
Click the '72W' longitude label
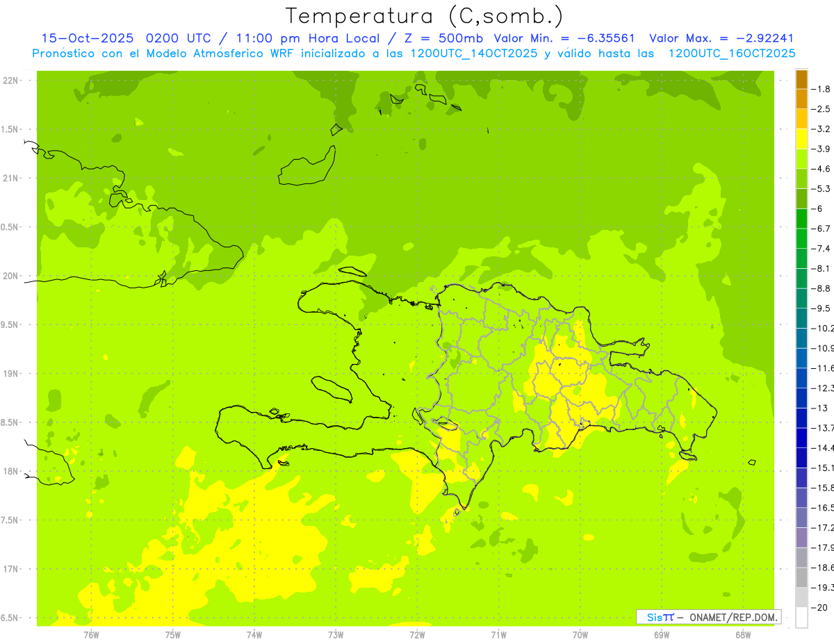pyautogui.click(x=417, y=635)
